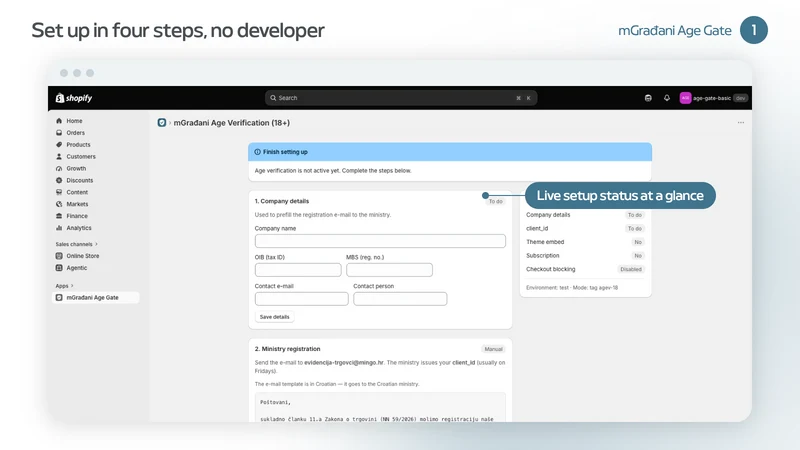Open the Sidekick/storefront icon in top bar
The image size is (800, 450).
(648, 98)
